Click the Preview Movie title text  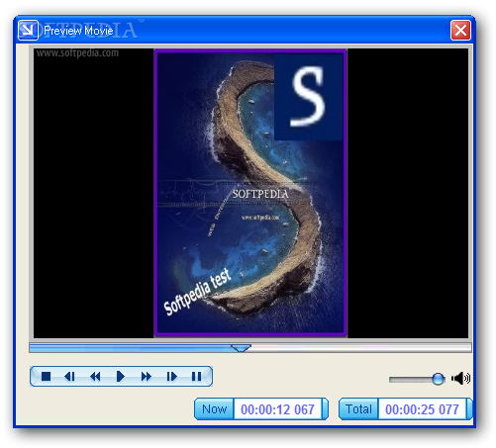tap(78, 31)
